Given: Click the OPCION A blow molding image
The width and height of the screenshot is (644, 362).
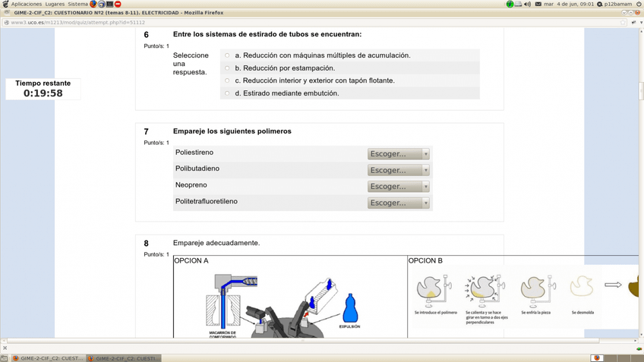Looking at the screenshot, I should click(283, 304).
